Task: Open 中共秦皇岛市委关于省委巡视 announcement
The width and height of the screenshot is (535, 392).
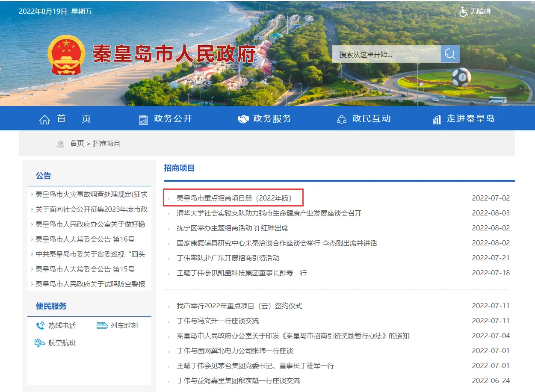Action: 90,254
